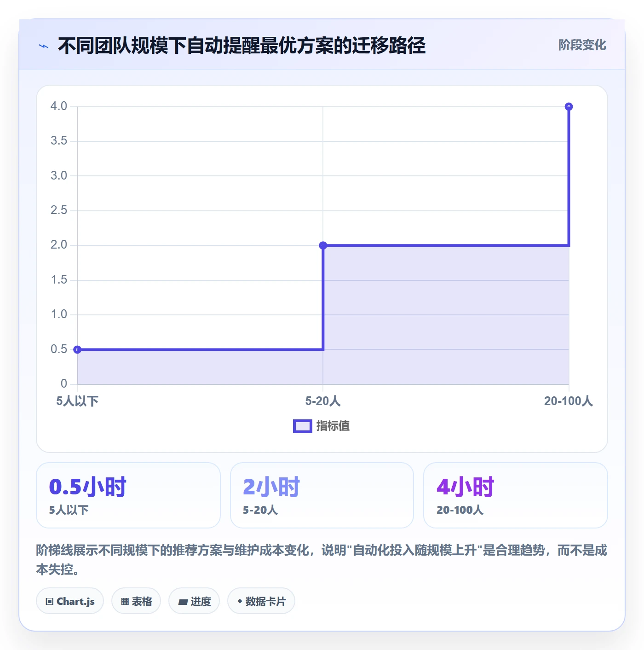The image size is (644, 650).
Task: Click the 进度 tag chip
Action: click(194, 601)
